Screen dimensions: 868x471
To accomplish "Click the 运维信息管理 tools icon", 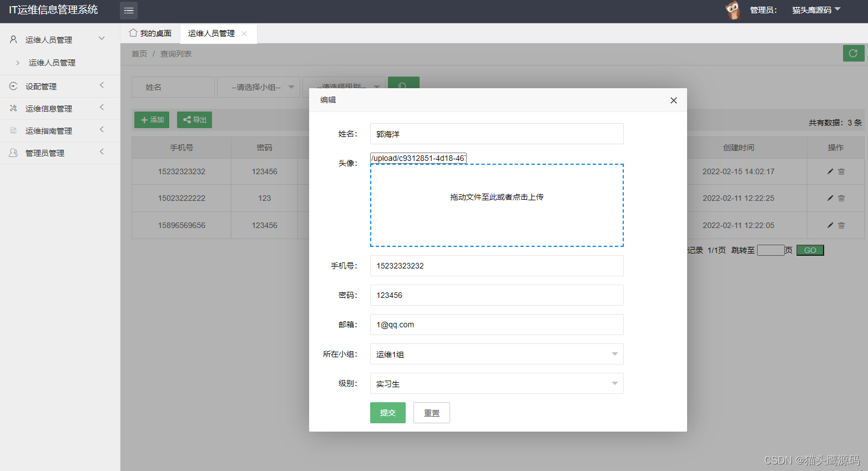I will pos(13,108).
